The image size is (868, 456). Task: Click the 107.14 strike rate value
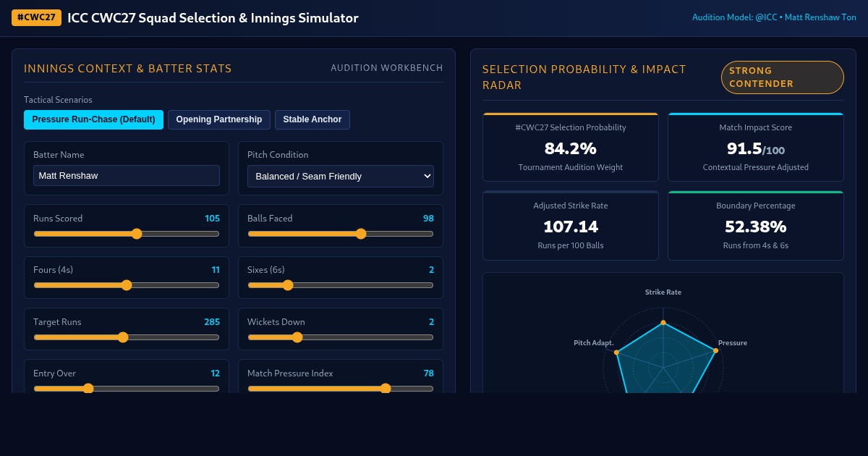[571, 227]
